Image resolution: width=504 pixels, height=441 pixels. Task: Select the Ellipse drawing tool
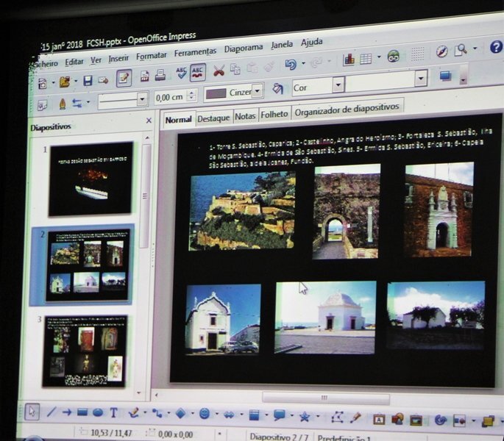click(x=98, y=412)
